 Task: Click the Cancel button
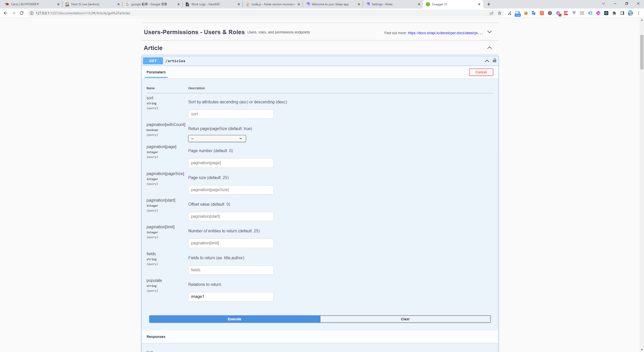tap(481, 72)
